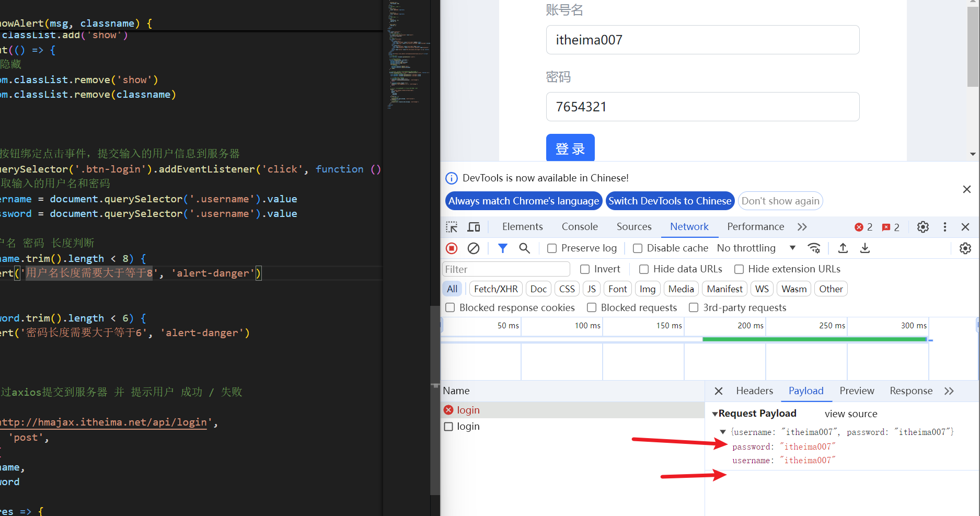Show more DevTools panel tabs
Viewport: 980px width, 516px height.
(x=802, y=227)
